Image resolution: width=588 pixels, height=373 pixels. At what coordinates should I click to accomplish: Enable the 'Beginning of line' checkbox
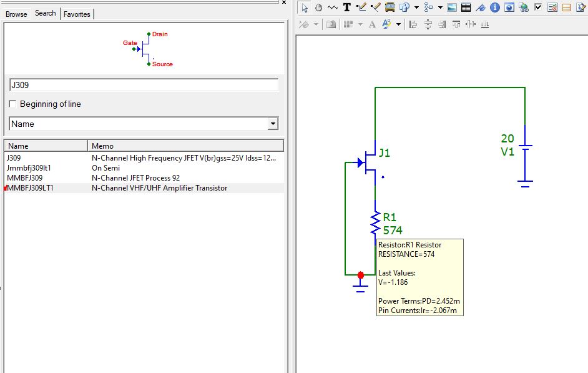[x=13, y=104]
